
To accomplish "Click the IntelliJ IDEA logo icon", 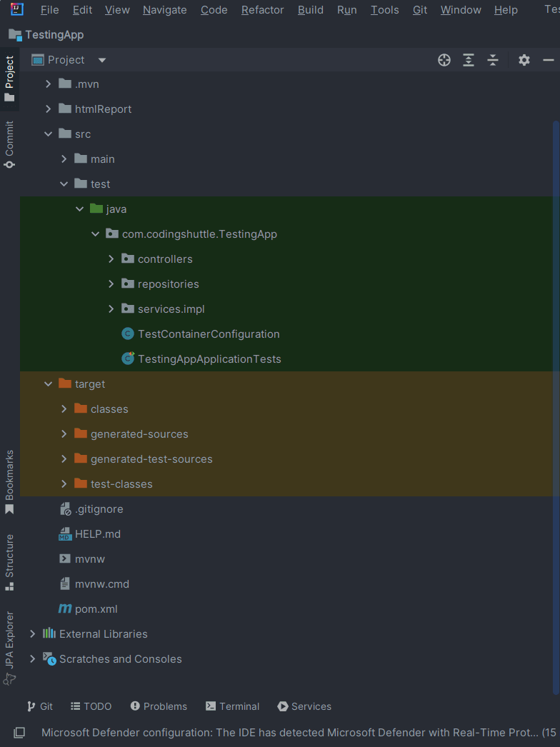I will click(18, 9).
